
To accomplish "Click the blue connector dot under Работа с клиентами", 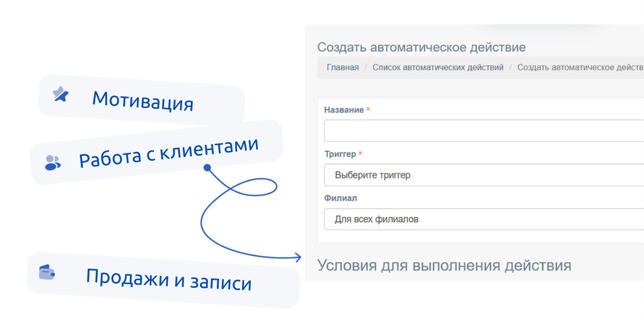I will [207, 168].
